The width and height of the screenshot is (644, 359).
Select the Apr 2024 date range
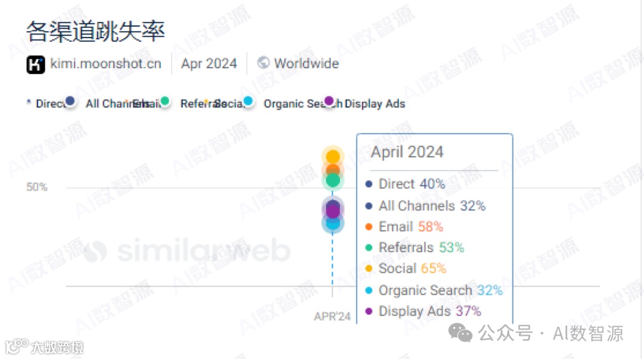pyautogui.click(x=209, y=64)
